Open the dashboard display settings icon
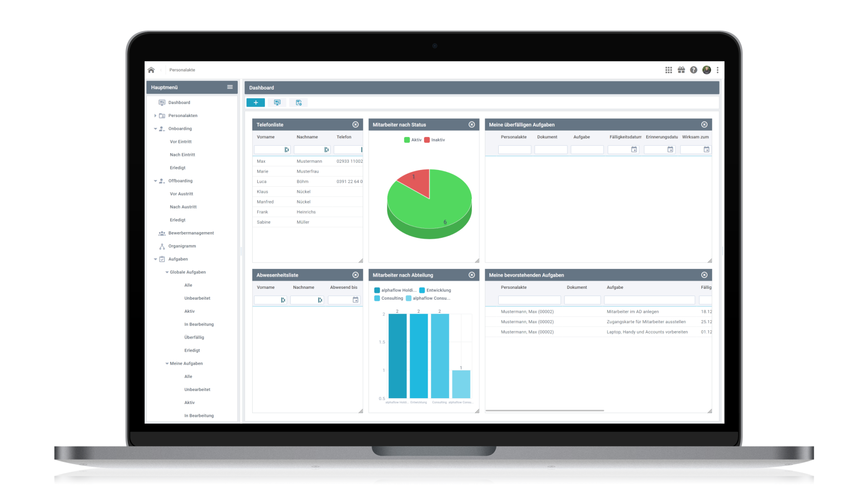Viewport: 868px width, 499px height. pos(277,103)
